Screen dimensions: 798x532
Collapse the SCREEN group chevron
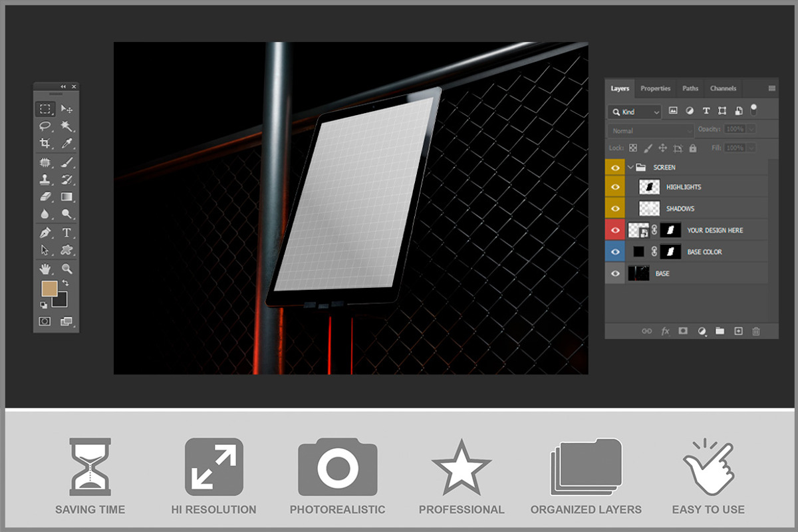coord(630,167)
